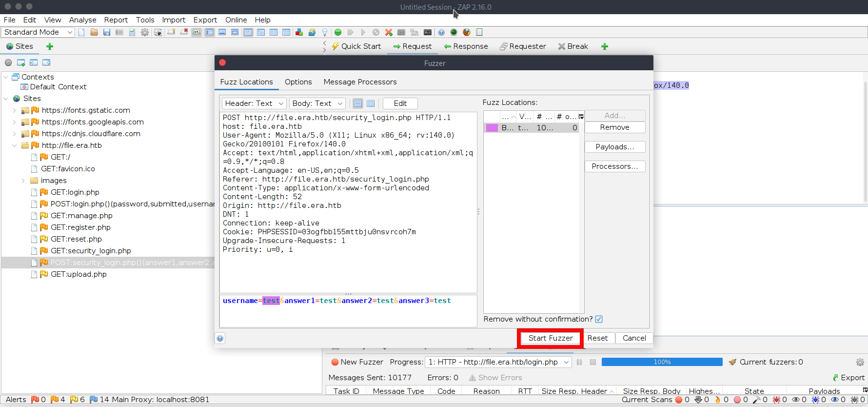Click the Payloads... button

(x=614, y=147)
